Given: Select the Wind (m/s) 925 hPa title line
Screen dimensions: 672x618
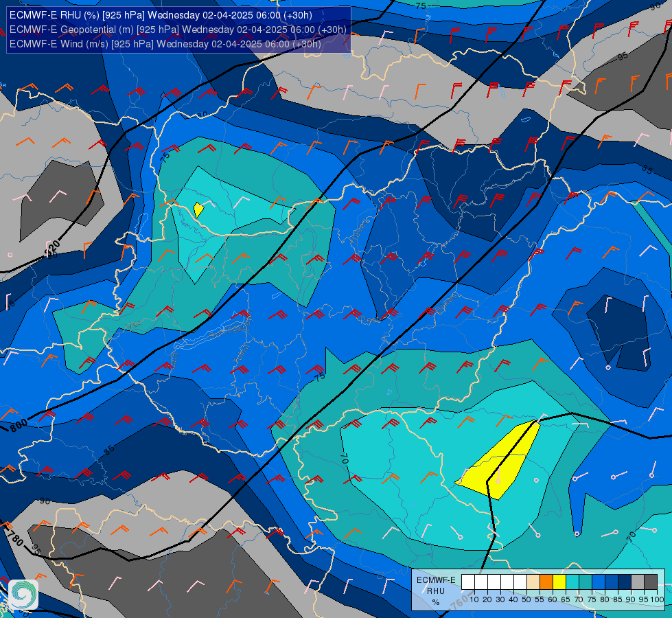Looking at the screenshot, I should click(165, 44).
